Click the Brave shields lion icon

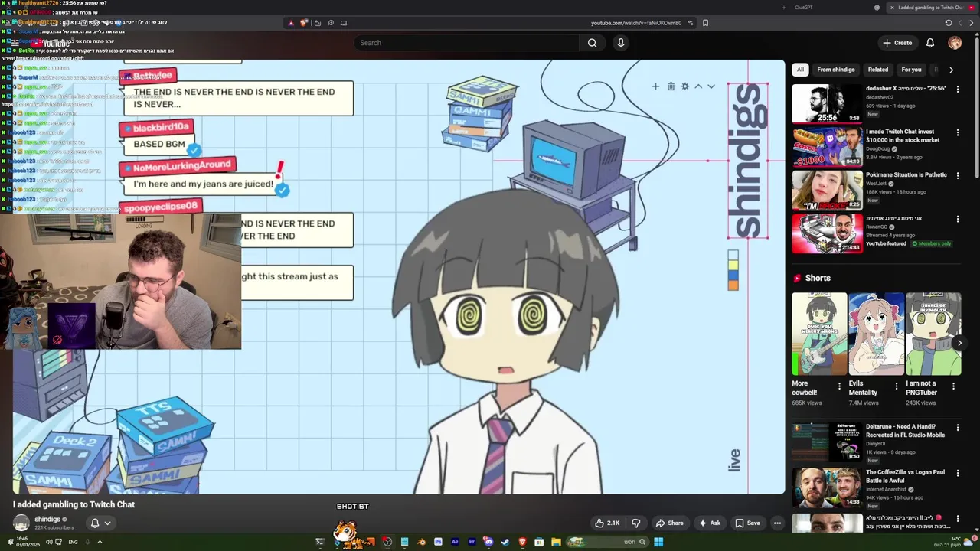[x=305, y=23]
